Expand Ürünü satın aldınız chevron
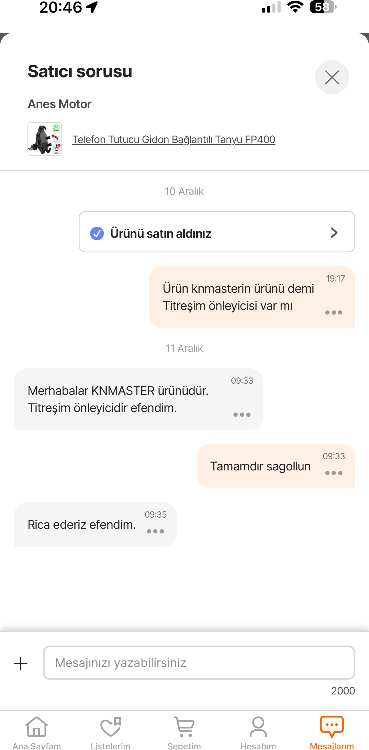Screen dimensions: 369x750 pos(334,233)
